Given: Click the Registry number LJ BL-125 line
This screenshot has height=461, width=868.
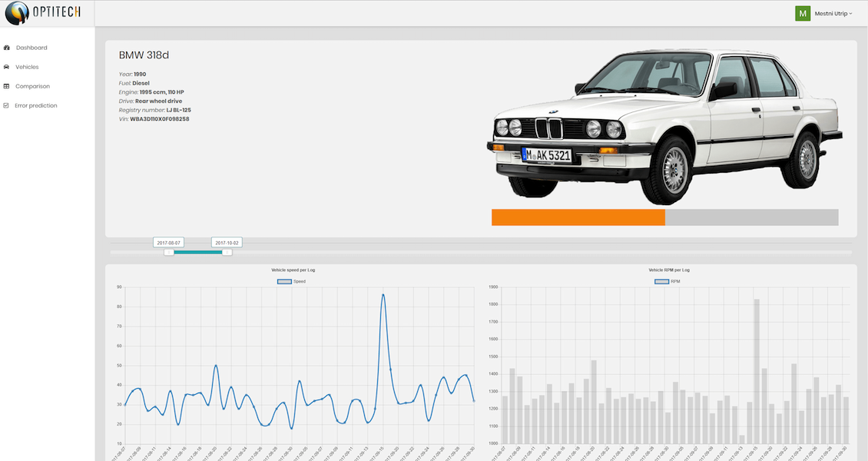Looking at the screenshot, I should point(154,110).
